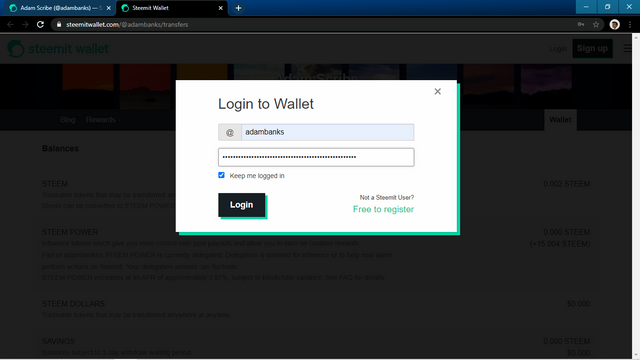Image resolution: width=640 pixels, height=360 pixels.
Task: Minimize the Chrome window
Action: click(586, 7)
